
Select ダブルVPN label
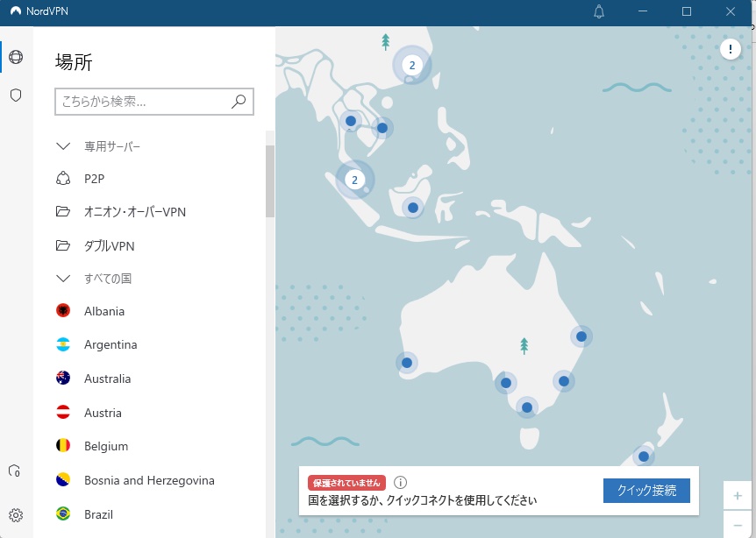click(110, 245)
